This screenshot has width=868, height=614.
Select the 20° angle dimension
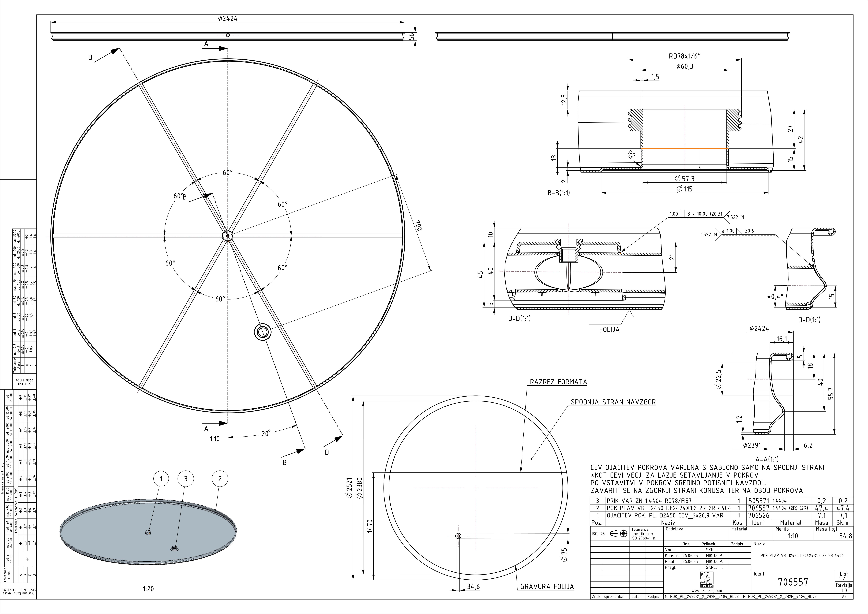click(x=266, y=434)
